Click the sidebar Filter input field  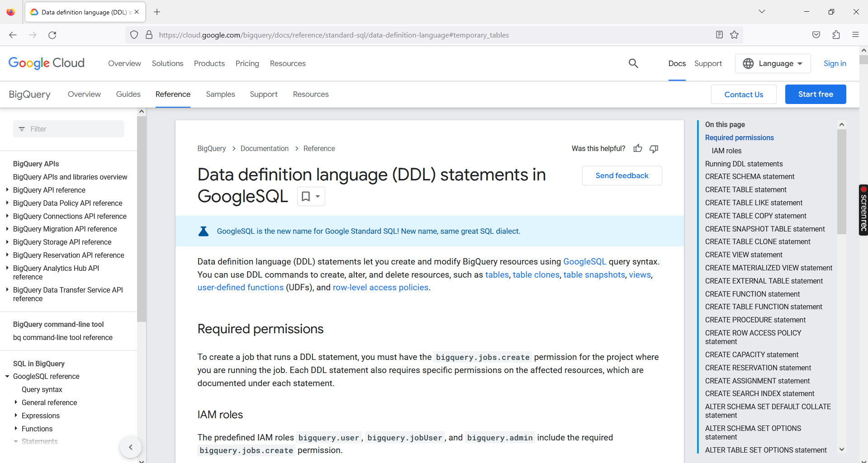pos(68,129)
